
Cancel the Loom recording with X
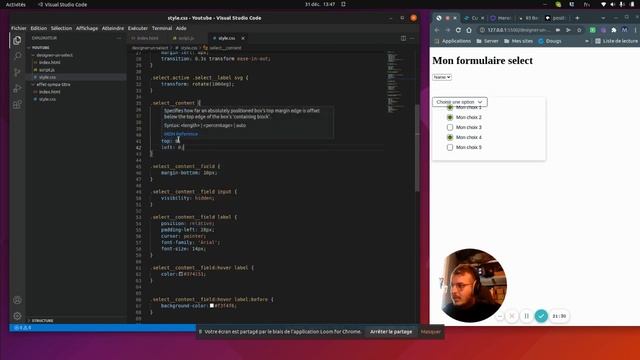coord(512,316)
